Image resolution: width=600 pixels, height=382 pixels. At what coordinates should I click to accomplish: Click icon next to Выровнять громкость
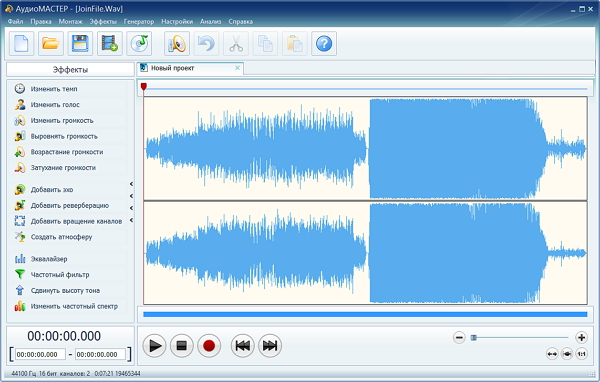(20, 136)
